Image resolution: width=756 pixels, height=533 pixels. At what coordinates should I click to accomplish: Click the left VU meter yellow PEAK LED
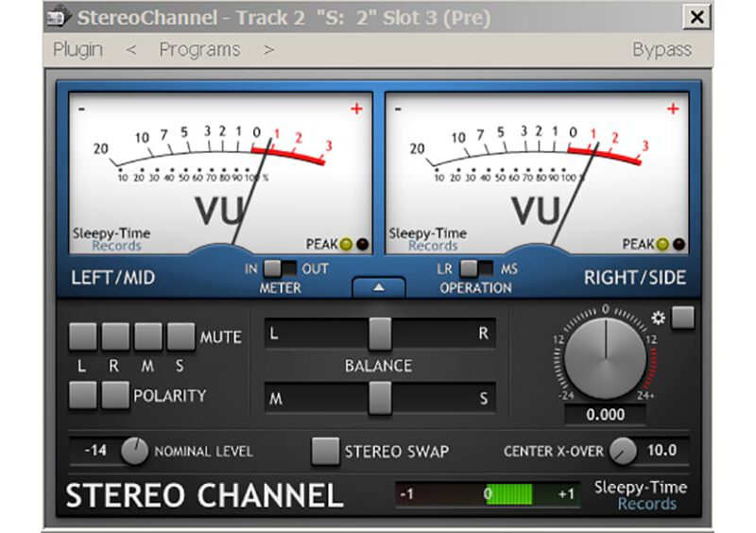(346, 244)
